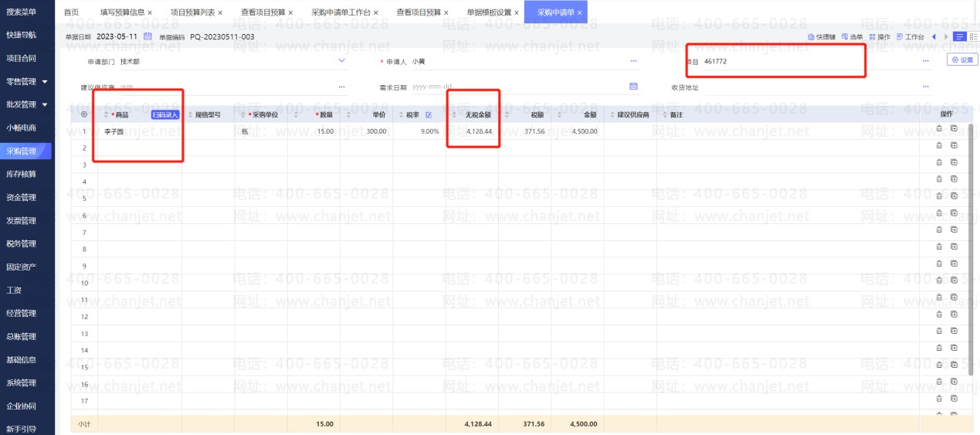Open the 申请人 lookup ellipsis
Viewport: 980px width, 435px height.
pyautogui.click(x=633, y=61)
